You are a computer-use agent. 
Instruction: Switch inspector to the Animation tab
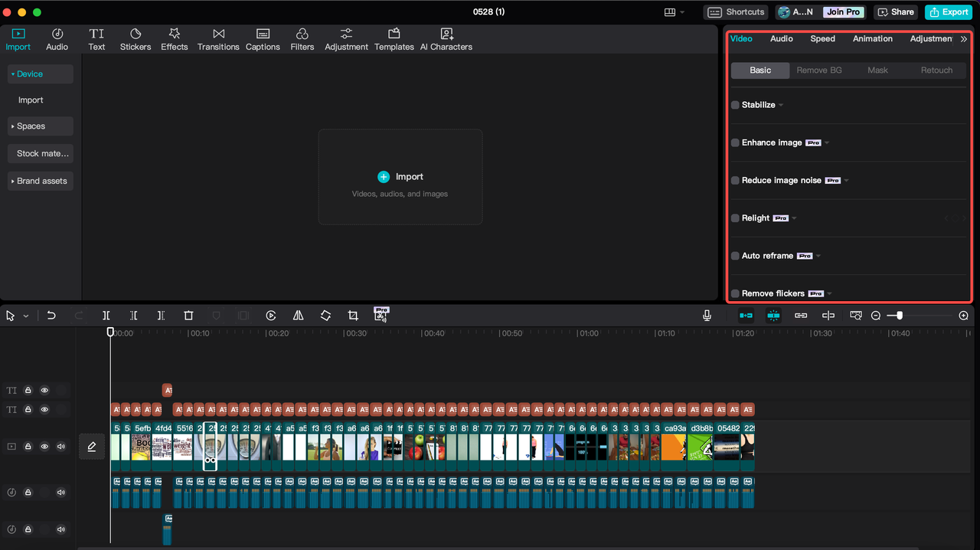coord(873,38)
